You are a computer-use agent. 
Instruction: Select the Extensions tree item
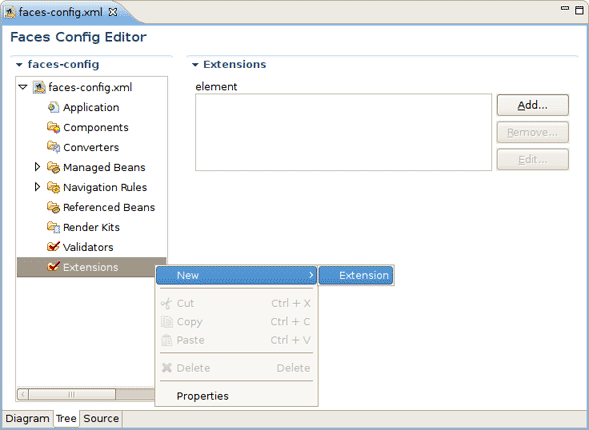[91, 267]
